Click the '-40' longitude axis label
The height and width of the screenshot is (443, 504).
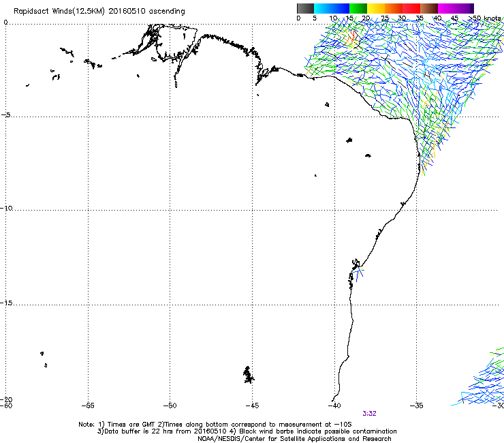coord(334,406)
